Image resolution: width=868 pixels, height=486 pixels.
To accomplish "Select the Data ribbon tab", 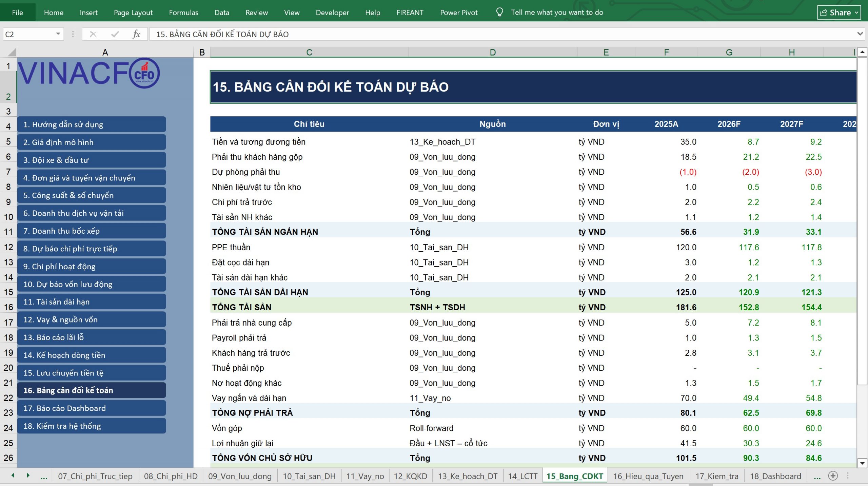I will [x=222, y=13].
